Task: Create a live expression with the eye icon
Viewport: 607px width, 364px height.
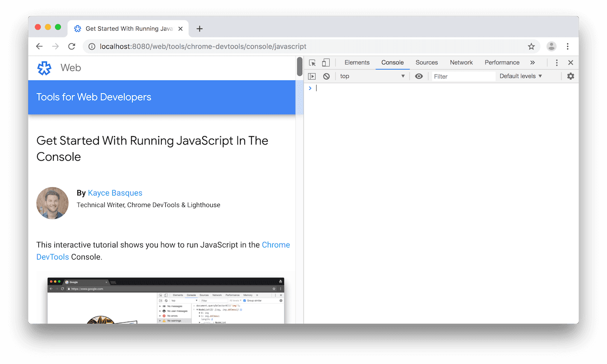Action: click(x=419, y=76)
